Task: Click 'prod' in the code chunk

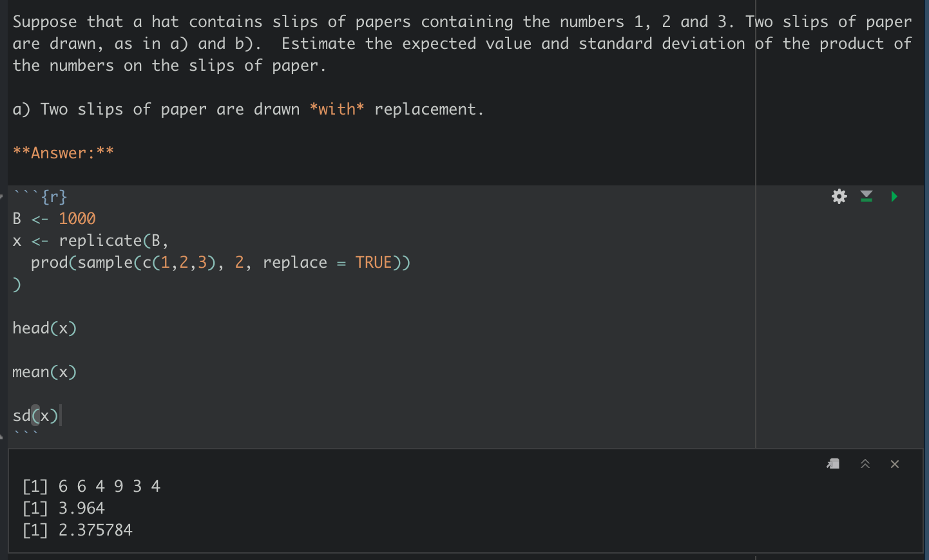Action: tap(49, 263)
